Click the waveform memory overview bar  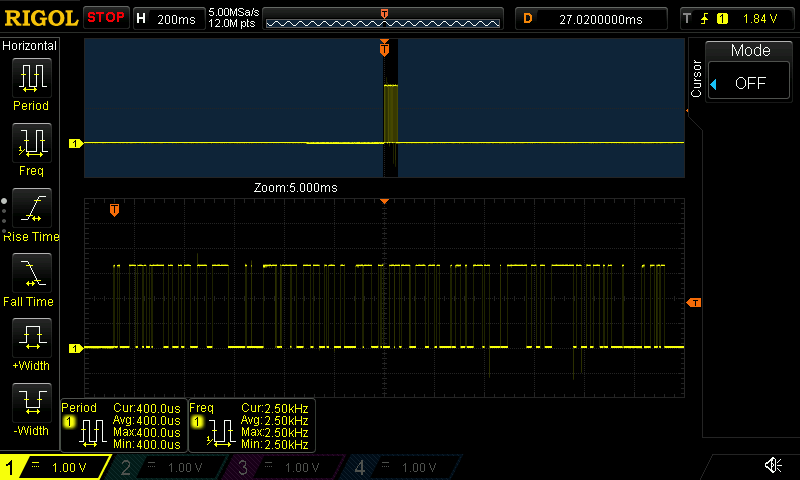[x=383, y=19]
